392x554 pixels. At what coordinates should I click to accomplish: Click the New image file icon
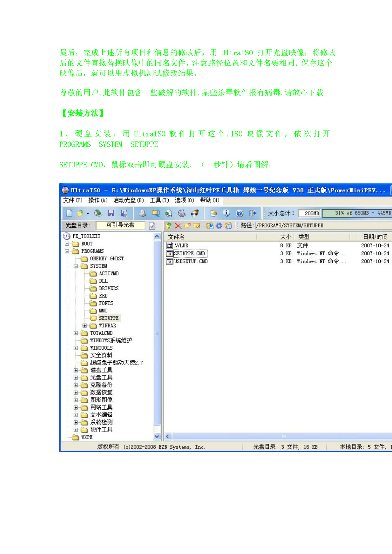click(69, 214)
